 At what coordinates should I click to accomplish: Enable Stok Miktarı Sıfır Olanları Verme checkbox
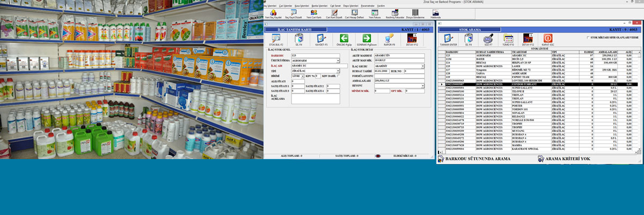tap(588, 38)
